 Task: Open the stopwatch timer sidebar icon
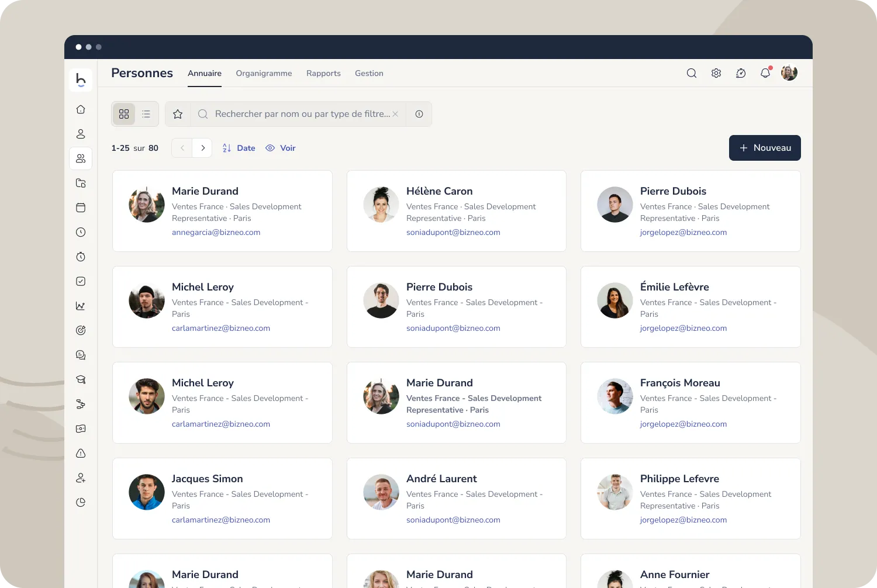[x=81, y=257]
